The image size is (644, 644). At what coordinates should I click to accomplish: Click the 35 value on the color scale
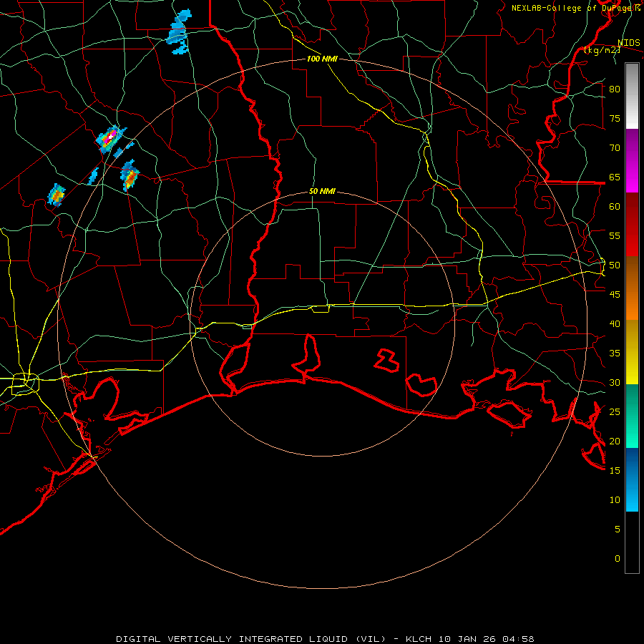coord(615,353)
